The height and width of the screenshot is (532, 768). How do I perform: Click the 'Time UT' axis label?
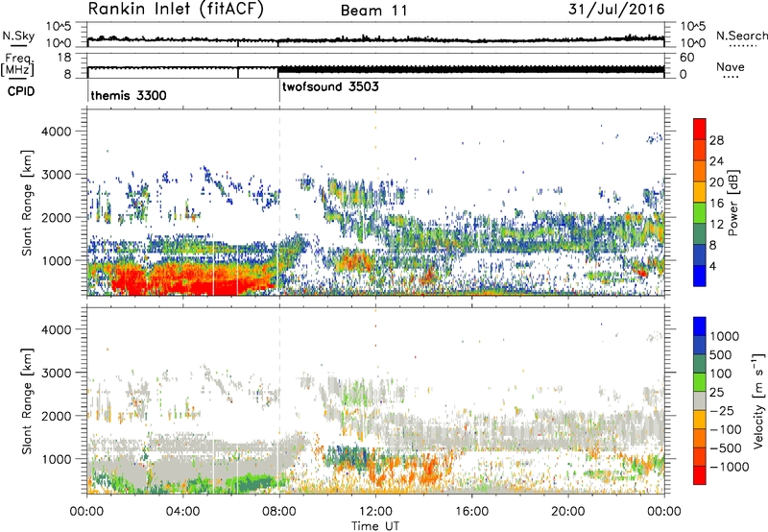(x=375, y=526)
